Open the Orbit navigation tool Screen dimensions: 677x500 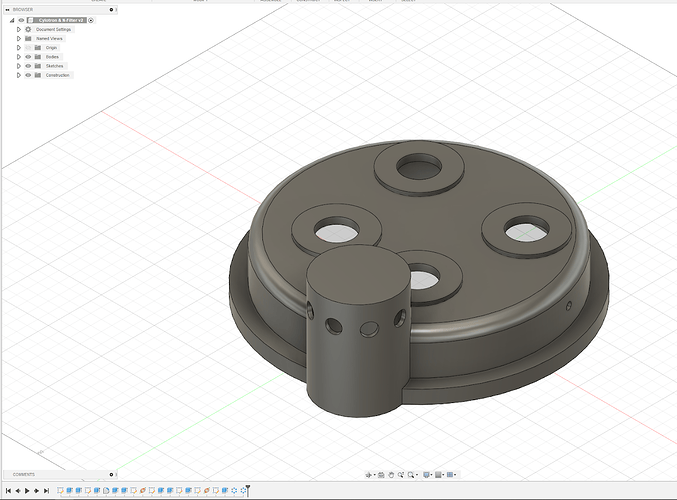coord(368,475)
